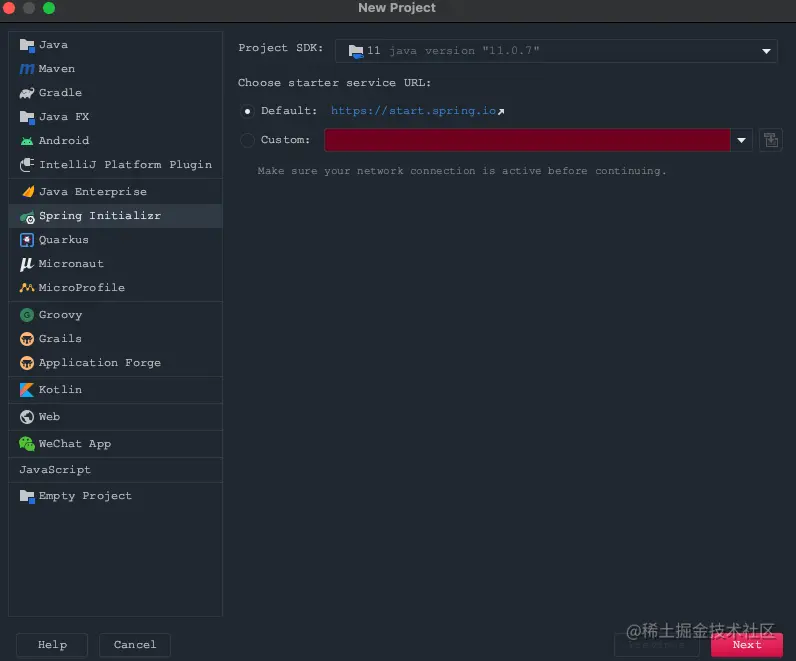Click external link arrow after start.spring.io

[x=501, y=112]
